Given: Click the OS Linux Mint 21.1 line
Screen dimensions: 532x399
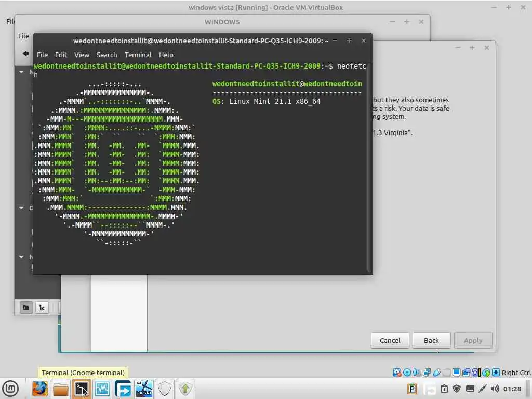Looking at the screenshot, I should point(267,101).
